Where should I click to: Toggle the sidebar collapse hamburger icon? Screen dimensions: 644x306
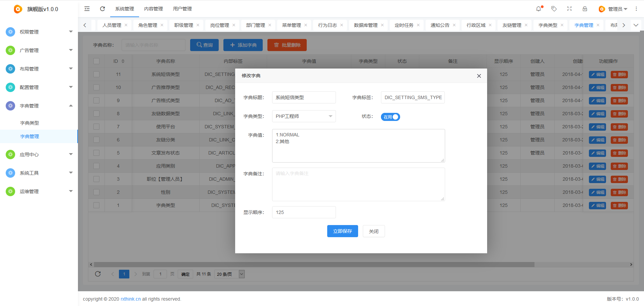coord(87,9)
